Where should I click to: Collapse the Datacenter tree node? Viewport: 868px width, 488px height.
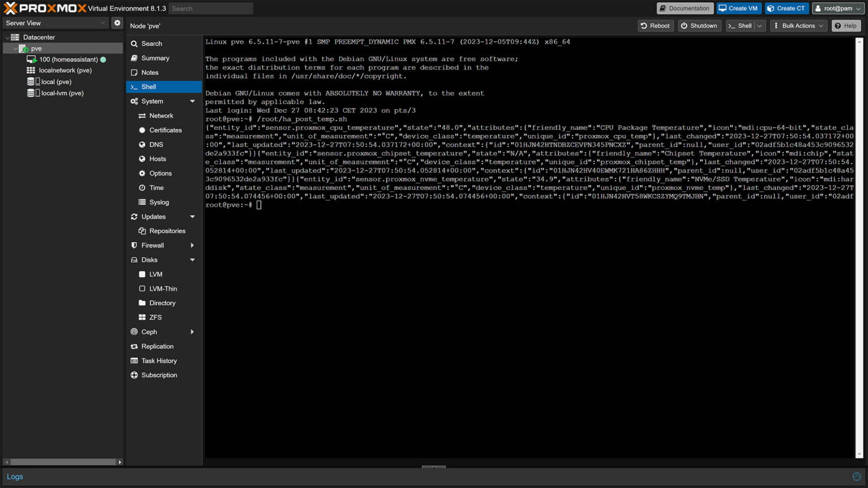[7, 37]
